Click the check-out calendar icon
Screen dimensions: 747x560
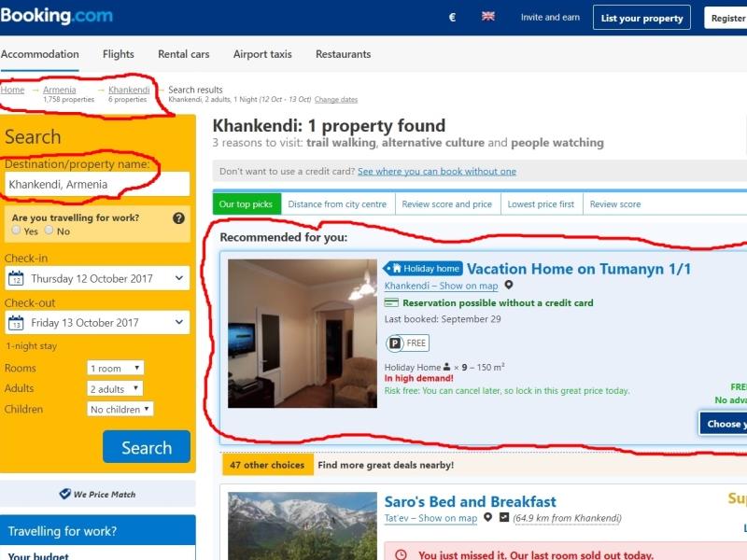coord(16,322)
